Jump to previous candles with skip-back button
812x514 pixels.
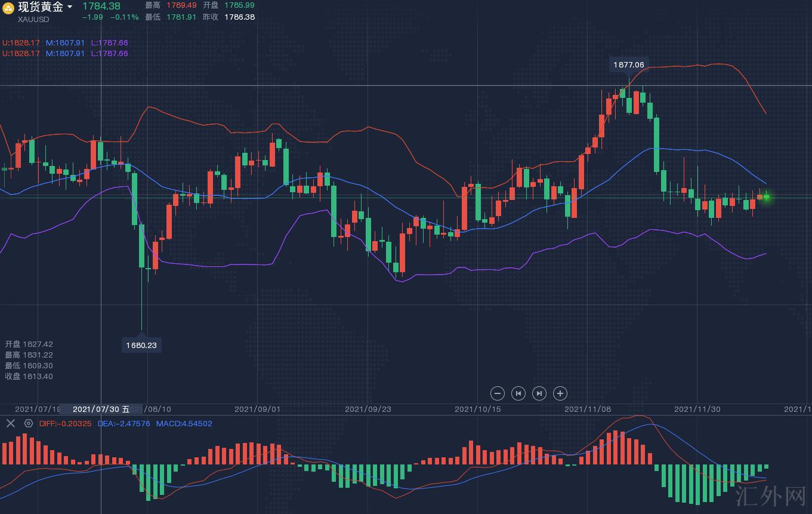tap(518, 393)
